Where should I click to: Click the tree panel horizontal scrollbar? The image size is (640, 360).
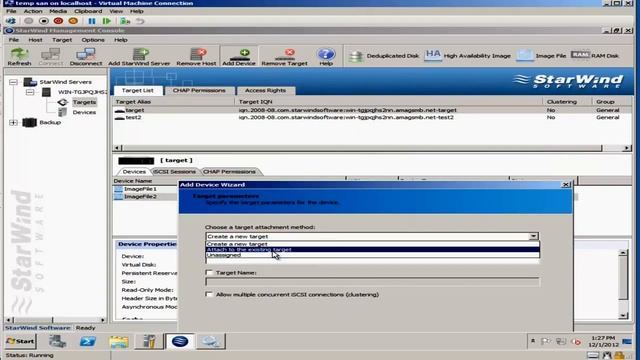[56, 320]
